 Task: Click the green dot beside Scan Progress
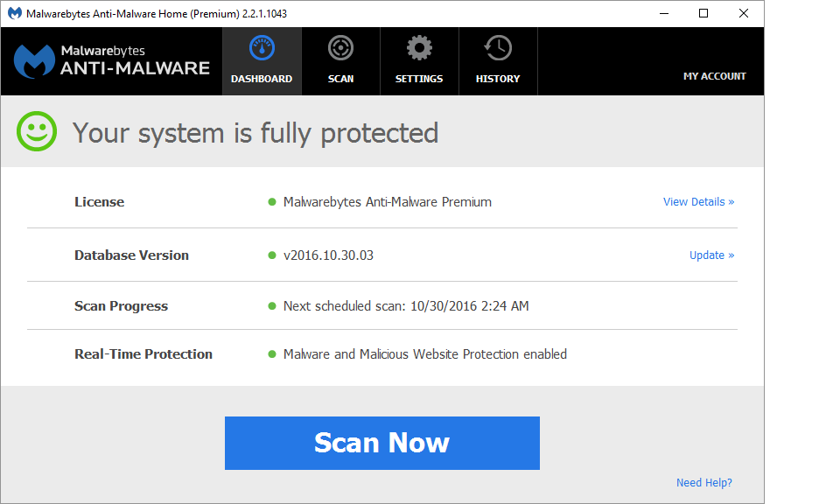coord(271,306)
